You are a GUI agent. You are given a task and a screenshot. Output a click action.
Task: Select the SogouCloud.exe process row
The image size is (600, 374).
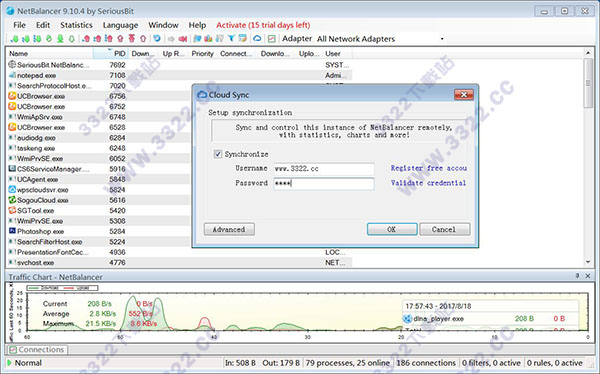click(99, 200)
